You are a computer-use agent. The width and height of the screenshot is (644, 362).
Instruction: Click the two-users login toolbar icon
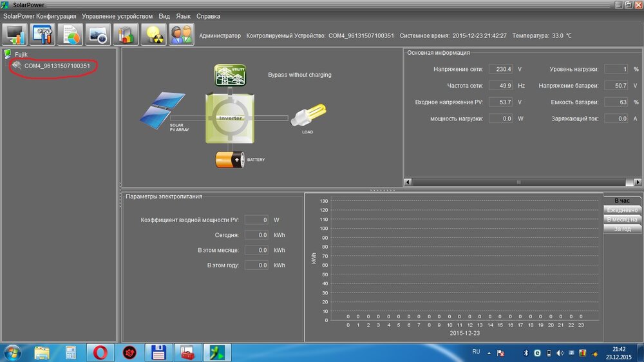point(182,35)
